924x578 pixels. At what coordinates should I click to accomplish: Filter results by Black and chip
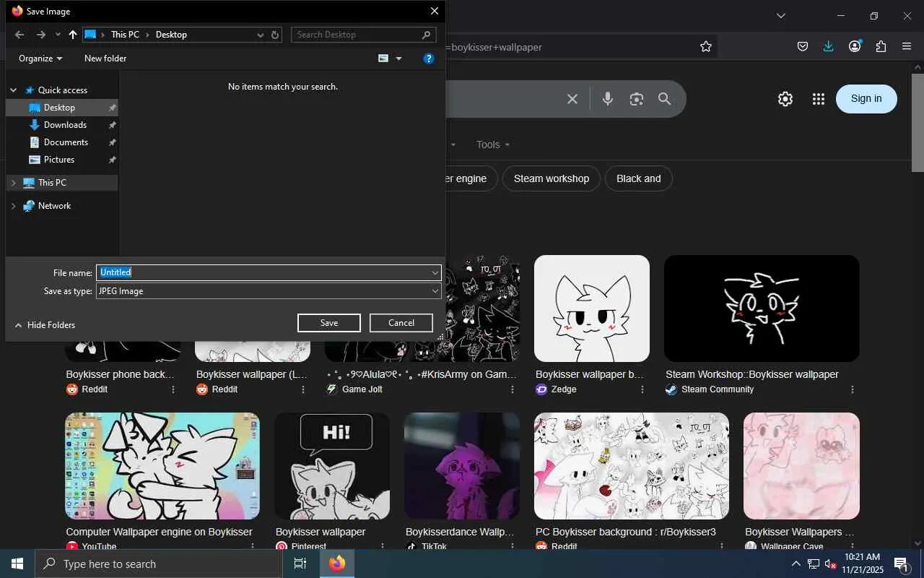pos(639,178)
